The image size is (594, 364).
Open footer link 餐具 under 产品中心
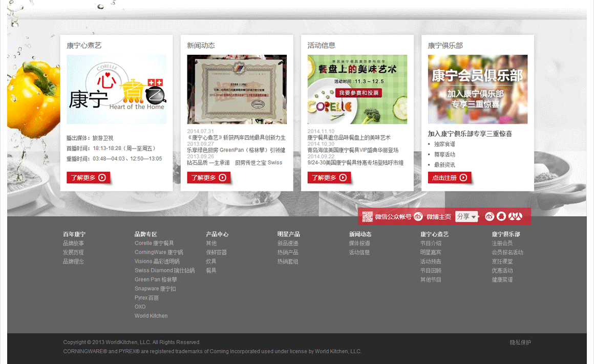click(x=211, y=270)
